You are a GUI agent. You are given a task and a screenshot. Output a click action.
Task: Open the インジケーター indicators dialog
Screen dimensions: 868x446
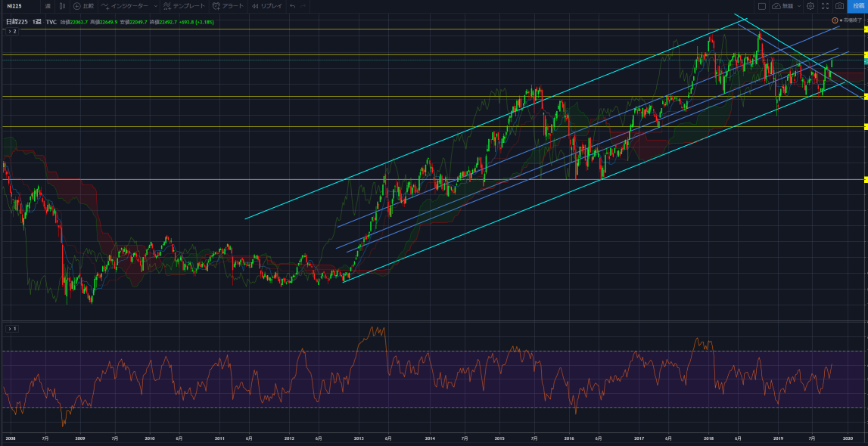pyautogui.click(x=124, y=6)
